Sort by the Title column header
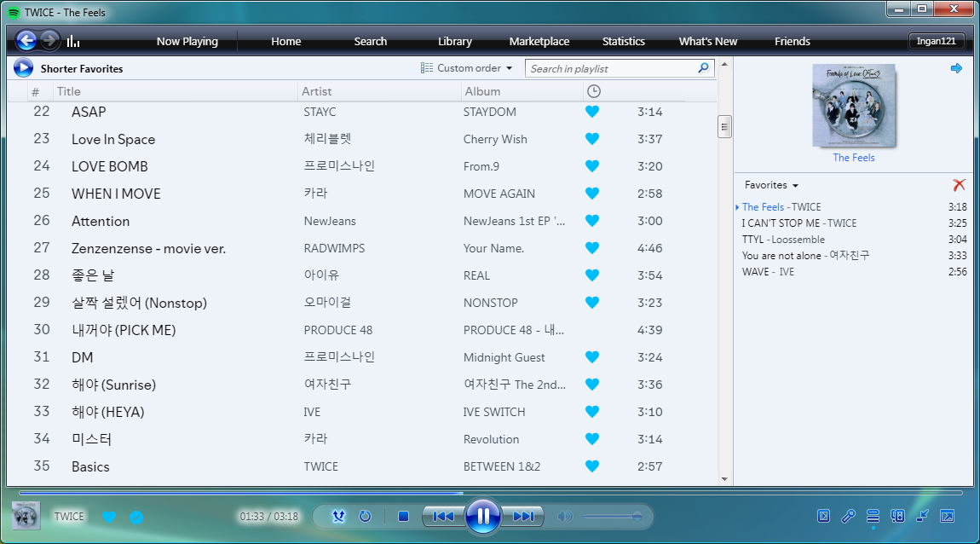 [175, 91]
